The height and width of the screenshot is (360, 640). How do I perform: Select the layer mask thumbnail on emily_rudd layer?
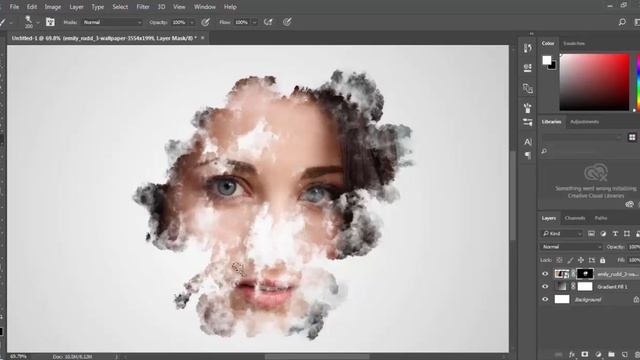pos(584,274)
